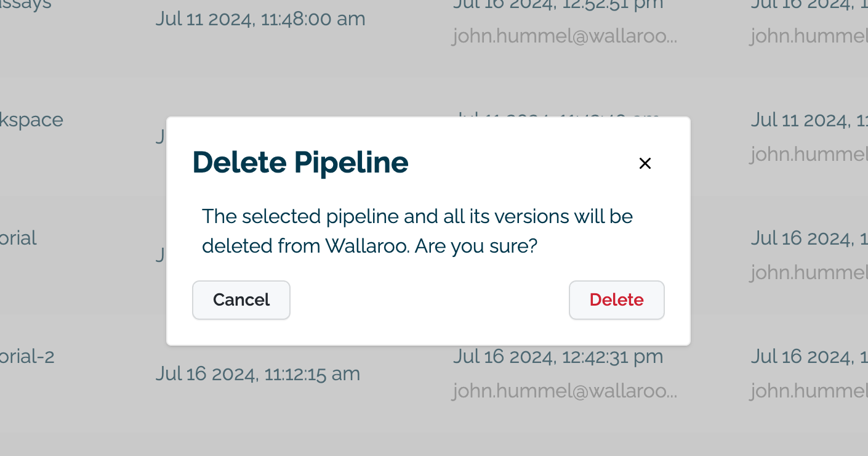Viewport: 868px width, 456px height.
Task: Click the far-right john.hummel in the orial-2 row
Action: 808,391
